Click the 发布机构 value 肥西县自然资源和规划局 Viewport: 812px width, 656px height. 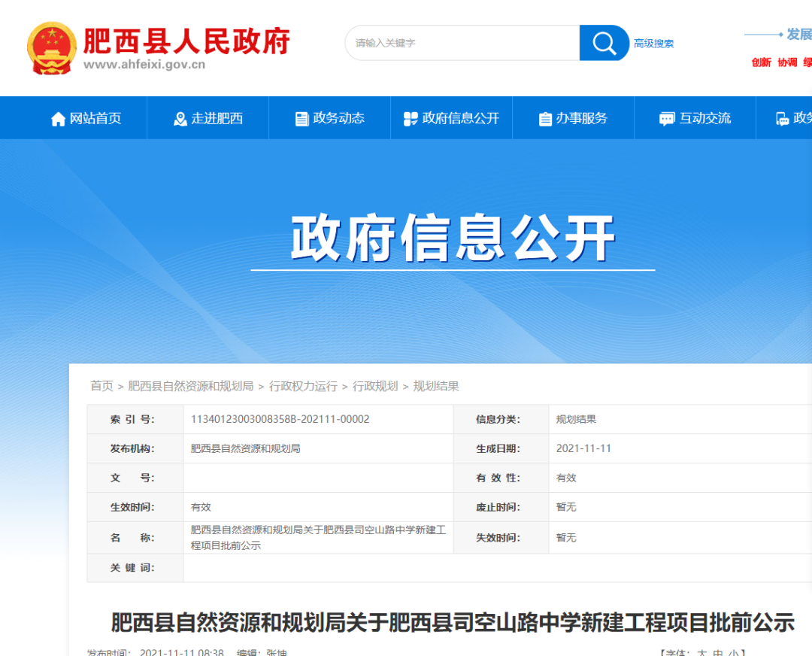245,448
